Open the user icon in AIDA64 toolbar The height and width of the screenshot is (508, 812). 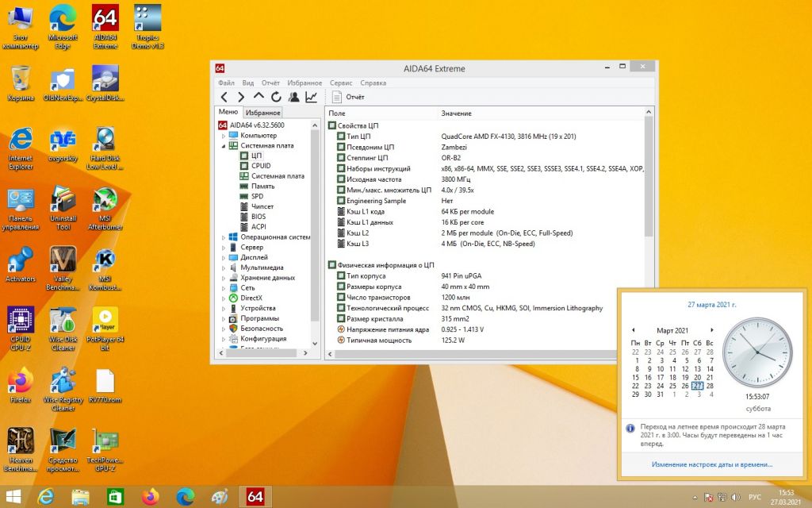point(293,97)
